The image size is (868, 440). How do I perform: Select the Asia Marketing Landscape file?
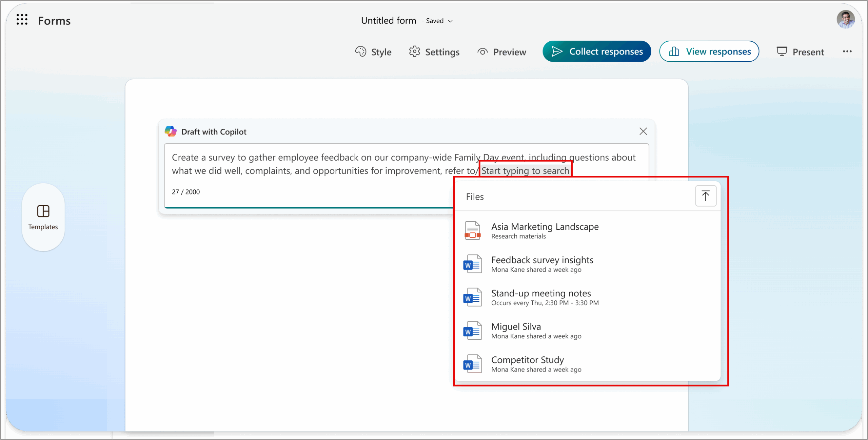click(587, 230)
